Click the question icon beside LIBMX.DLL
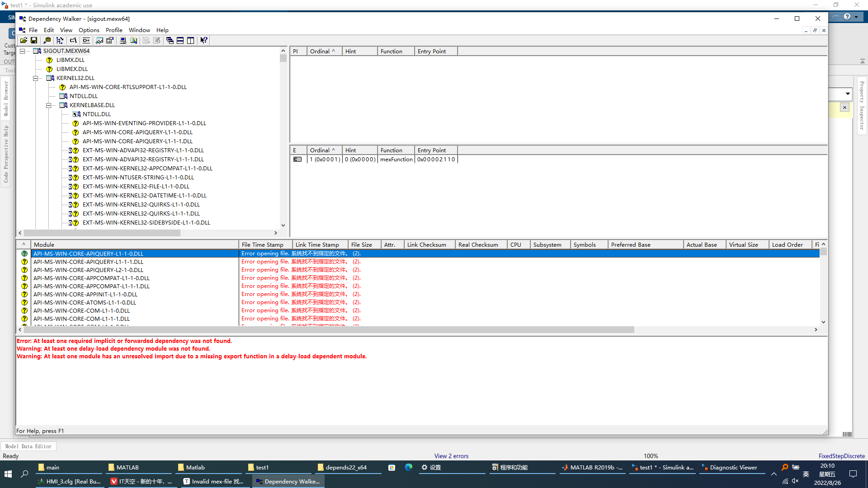 [x=50, y=60]
